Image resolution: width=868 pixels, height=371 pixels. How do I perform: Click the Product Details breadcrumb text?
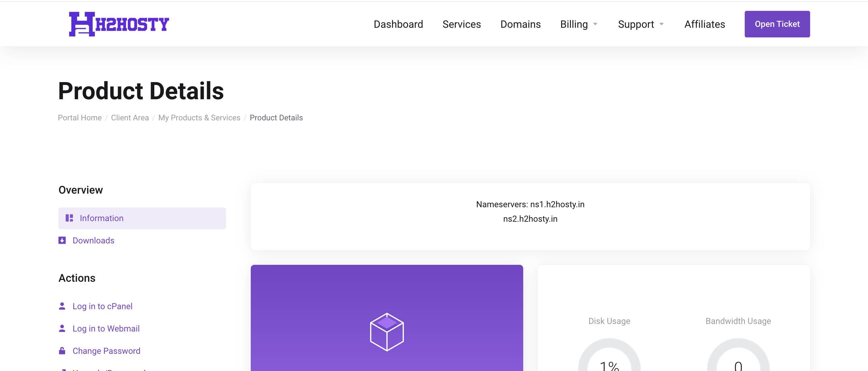point(276,118)
